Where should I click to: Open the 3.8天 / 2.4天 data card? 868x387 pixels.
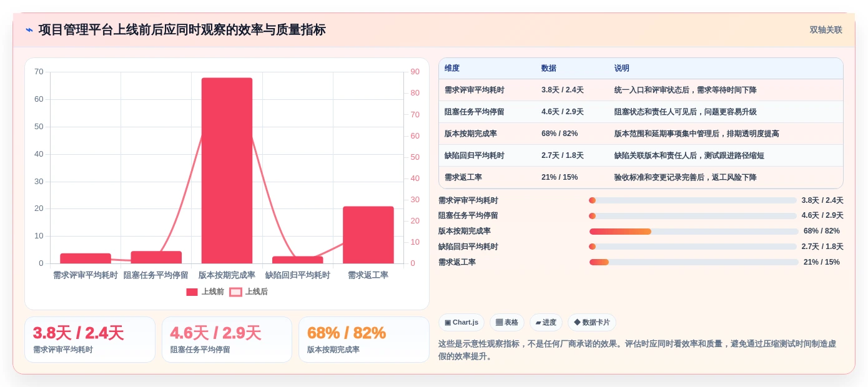click(x=90, y=340)
